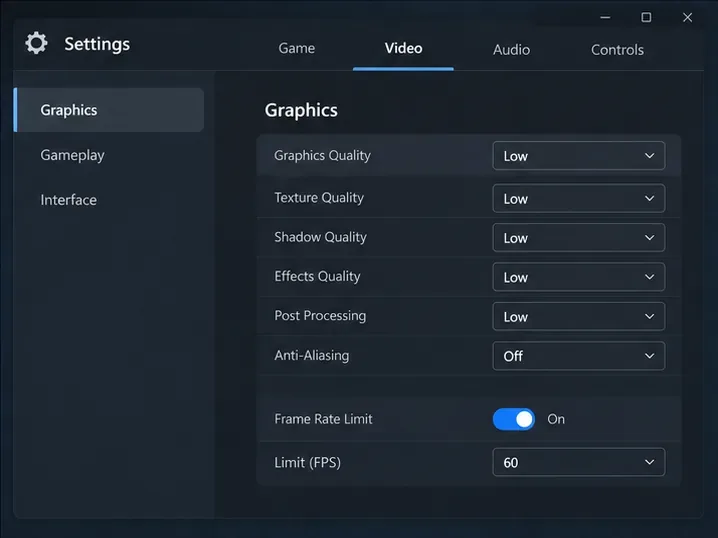Expand the Effects Quality chevron arrow
Viewport: 718px width, 538px height.
point(649,277)
